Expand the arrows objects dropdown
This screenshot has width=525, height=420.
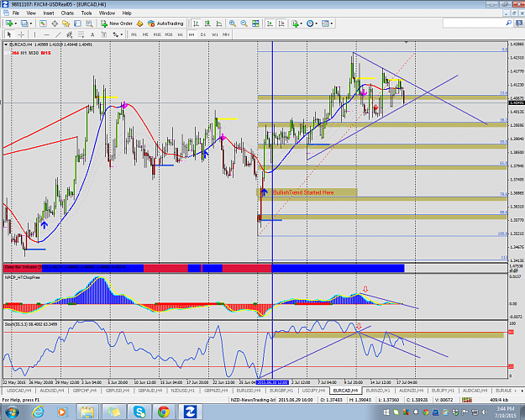click(122, 34)
